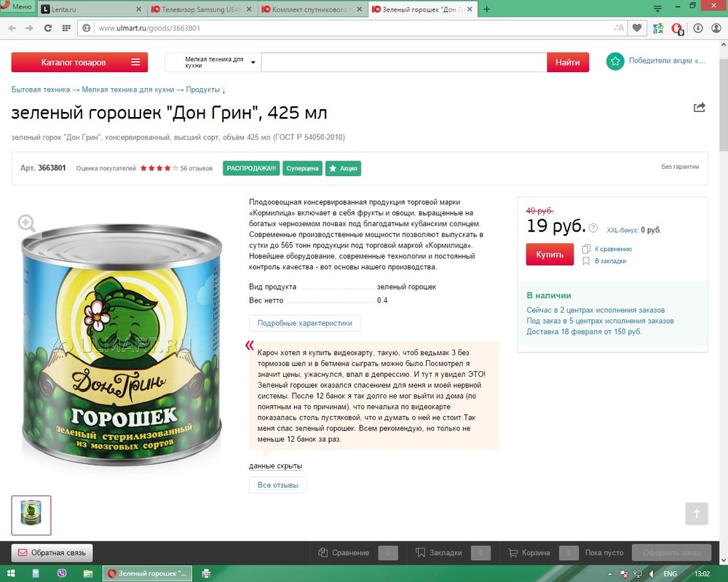The height and width of the screenshot is (582, 728).
Task: Toggle 'В закладки' bookmark option
Action: [x=604, y=261]
